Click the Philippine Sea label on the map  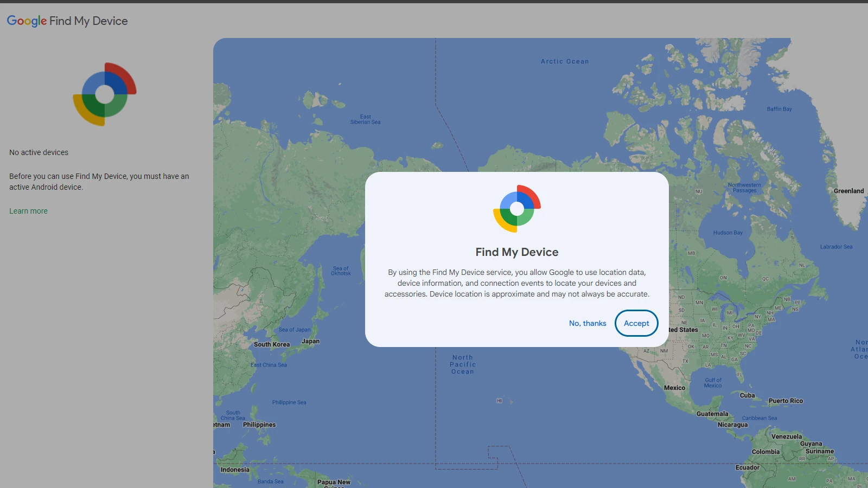[289, 402]
